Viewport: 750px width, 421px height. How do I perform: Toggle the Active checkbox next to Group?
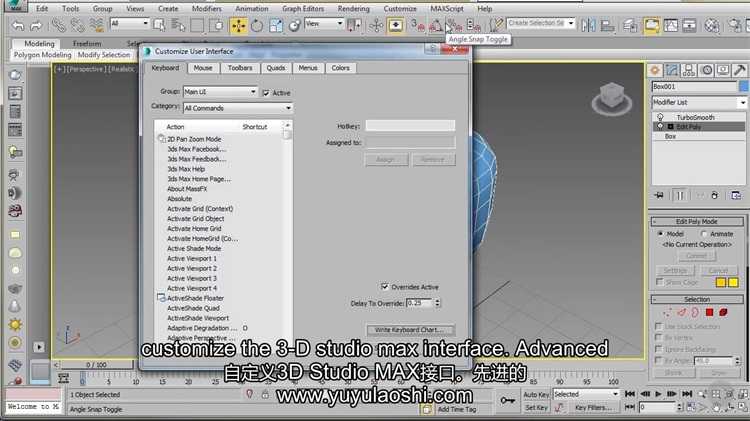(266, 93)
